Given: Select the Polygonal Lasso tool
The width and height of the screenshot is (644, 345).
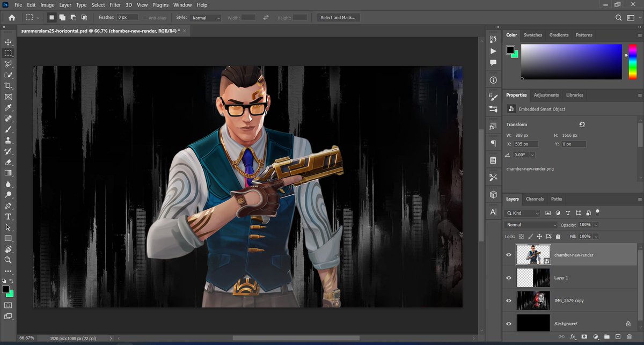Looking at the screenshot, I should pyautogui.click(x=8, y=64).
